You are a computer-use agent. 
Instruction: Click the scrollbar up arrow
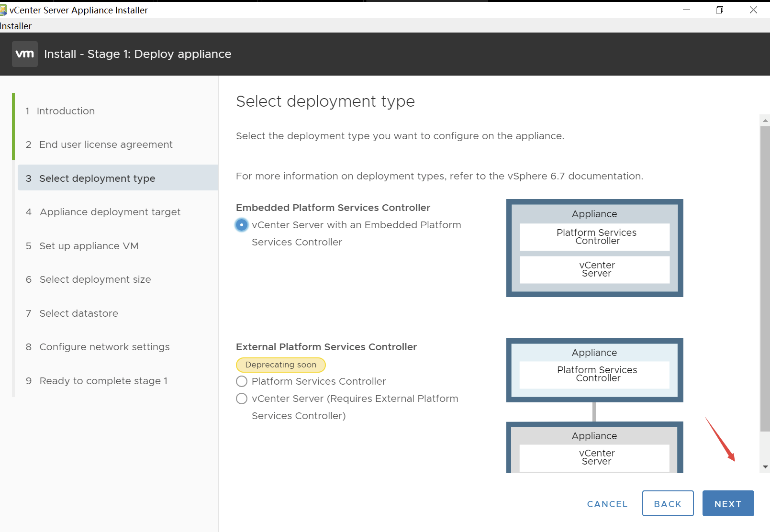click(765, 120)
